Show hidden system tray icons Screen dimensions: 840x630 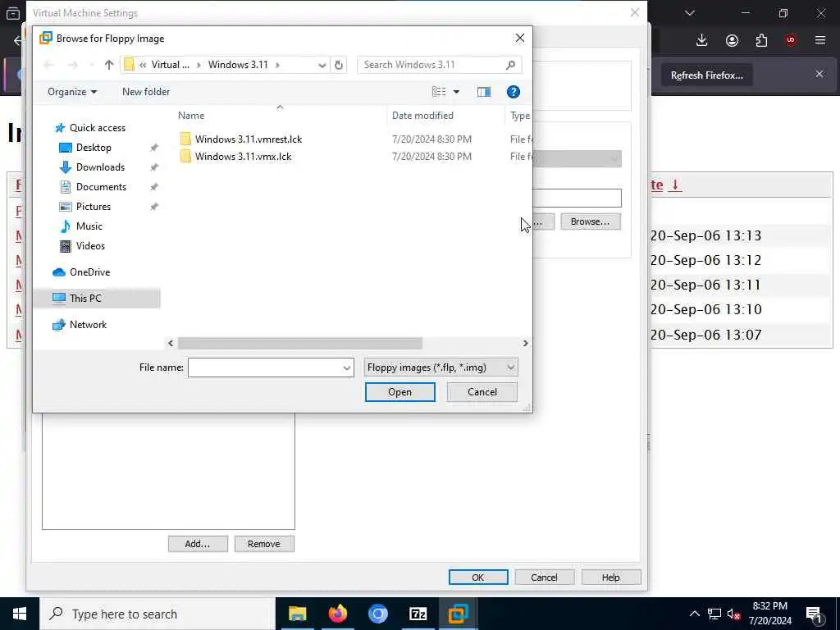tap(694, 614)
